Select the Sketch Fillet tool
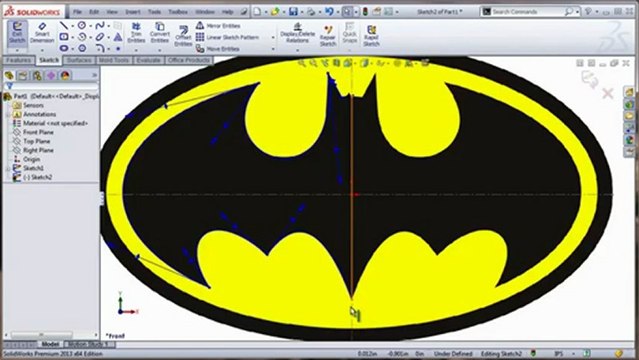This screenshot has width=639, height=360. point(100,48)
